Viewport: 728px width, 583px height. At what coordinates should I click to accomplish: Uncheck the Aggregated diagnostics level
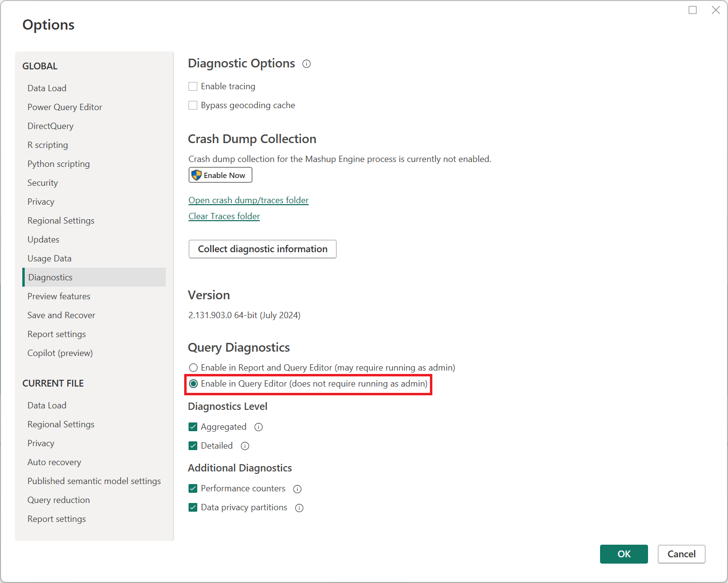(x=193, y=427)
